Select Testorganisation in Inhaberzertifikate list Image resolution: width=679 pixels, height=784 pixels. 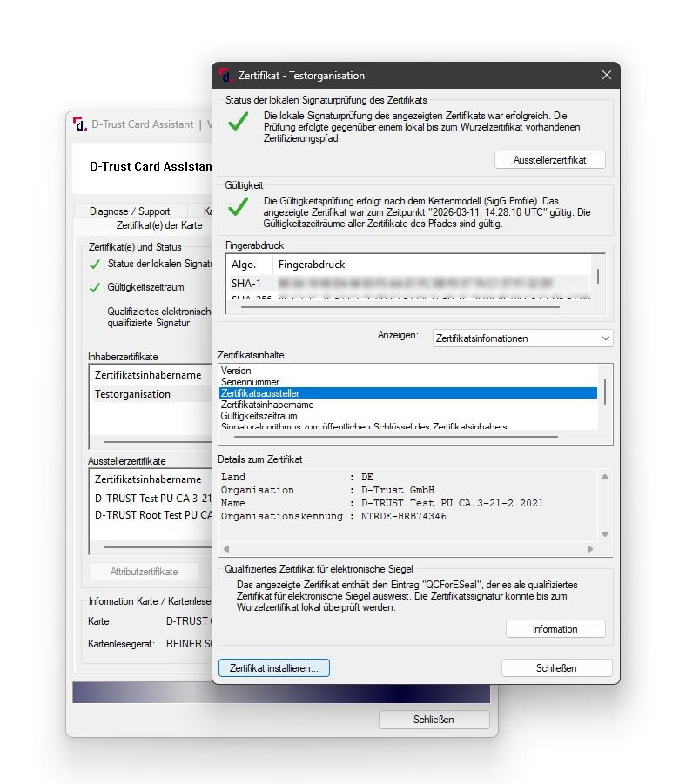[x=133, y=394]
